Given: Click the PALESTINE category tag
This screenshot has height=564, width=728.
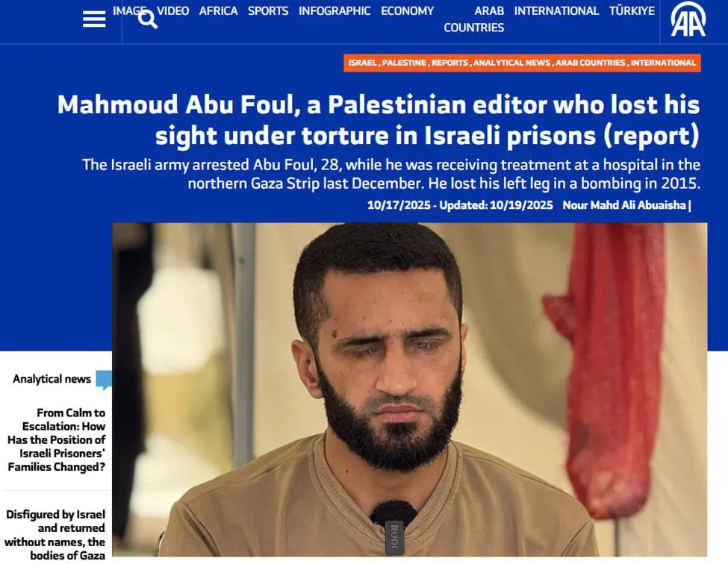Looking at the screenshot, I should (x=404, y=63).
